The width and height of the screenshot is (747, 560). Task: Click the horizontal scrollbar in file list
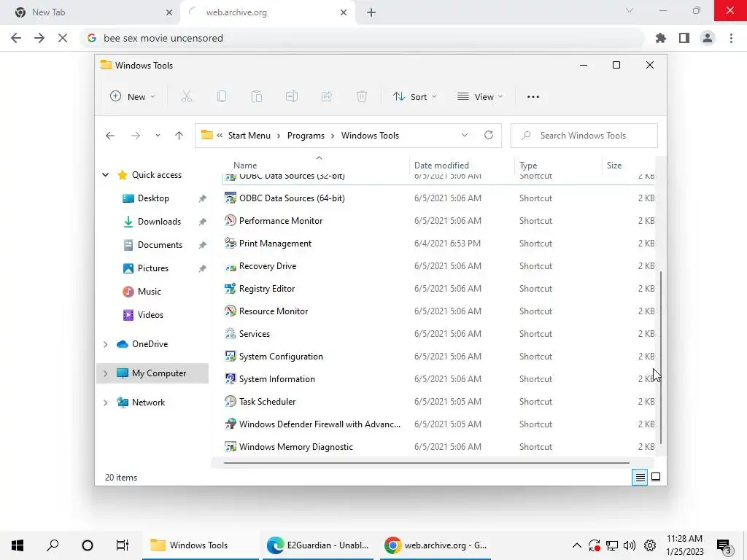pos(426,462)
